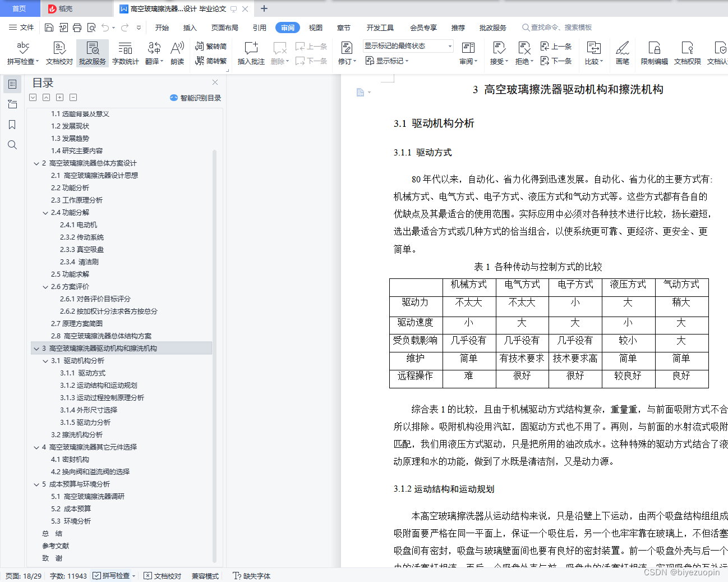Image resolution: width=728 pixels, height=582 pixels.
Task: Open the 章节 ribbon tab
Action: pyautogui.click(x=344, y=28)
